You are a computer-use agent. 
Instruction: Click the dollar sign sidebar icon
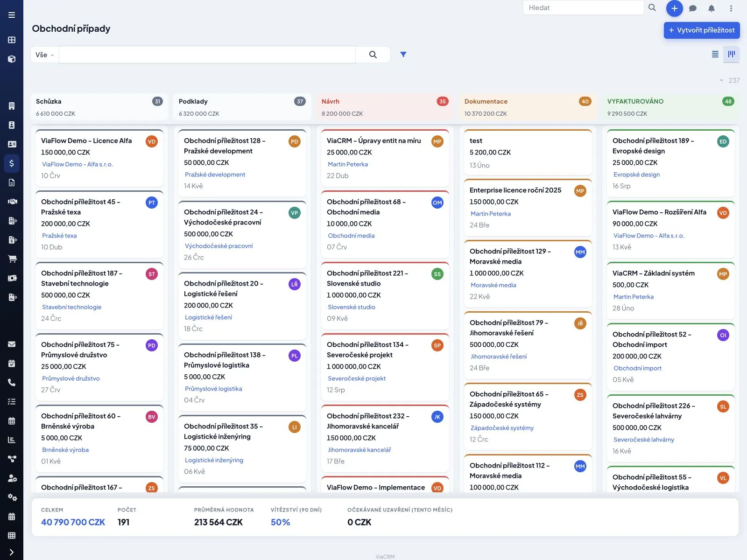tap(12, 163)
